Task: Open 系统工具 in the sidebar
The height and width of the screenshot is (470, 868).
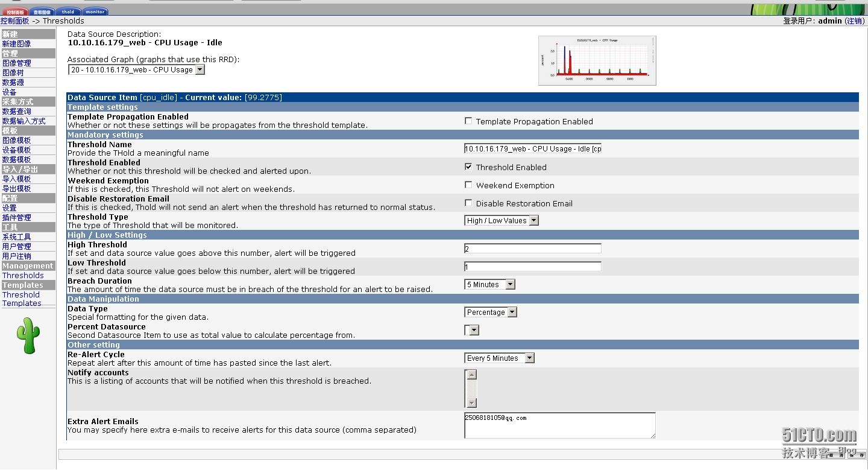Action: [x=16, y=237]
